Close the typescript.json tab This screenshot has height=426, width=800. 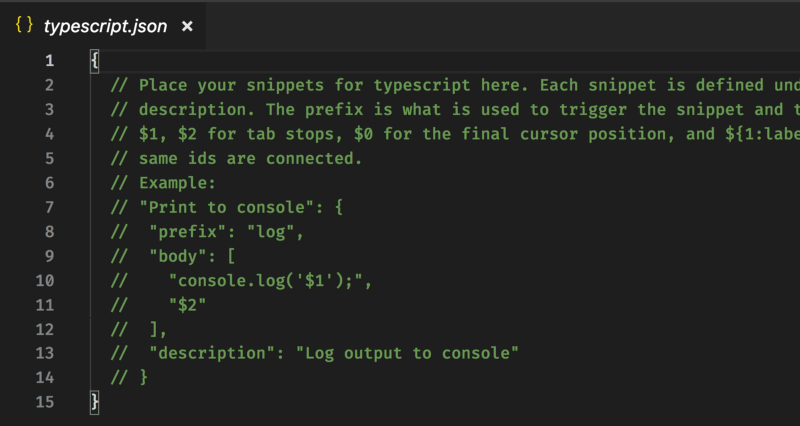pyautogui.click(x=187, y=27)
